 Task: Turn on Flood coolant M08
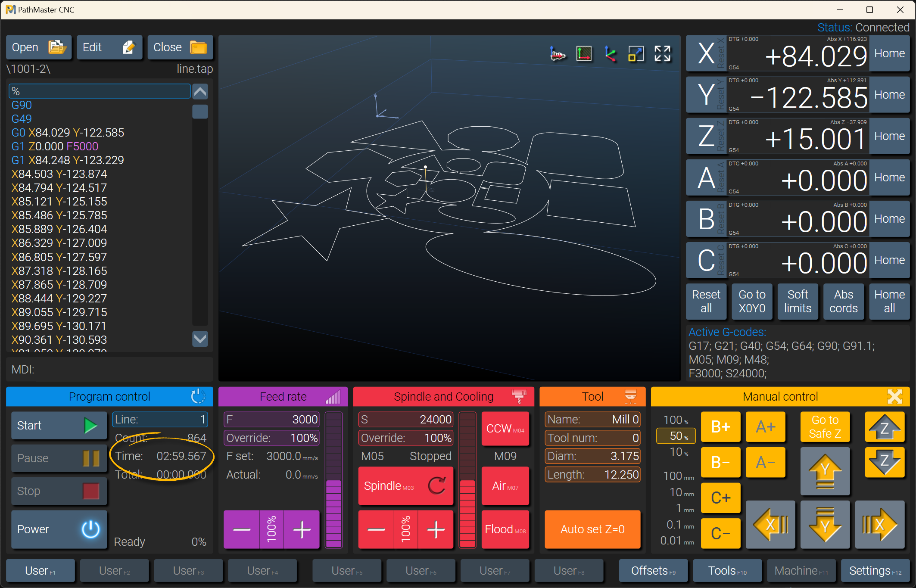pyautogui.click(x=505, y=529)
